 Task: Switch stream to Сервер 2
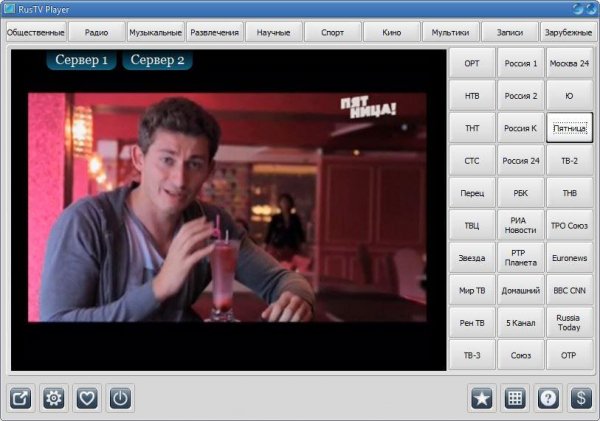point(157,60)
